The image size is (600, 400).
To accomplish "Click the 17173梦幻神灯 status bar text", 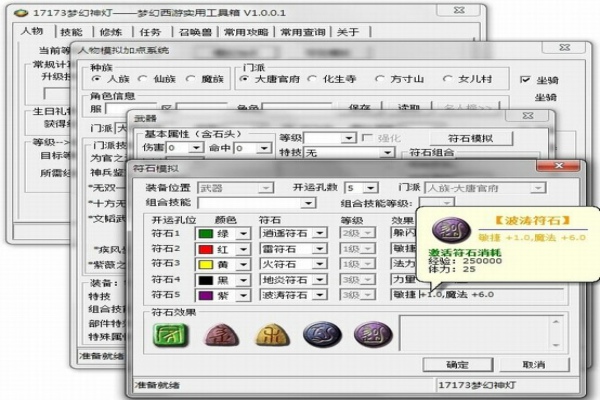I will 477,385.
